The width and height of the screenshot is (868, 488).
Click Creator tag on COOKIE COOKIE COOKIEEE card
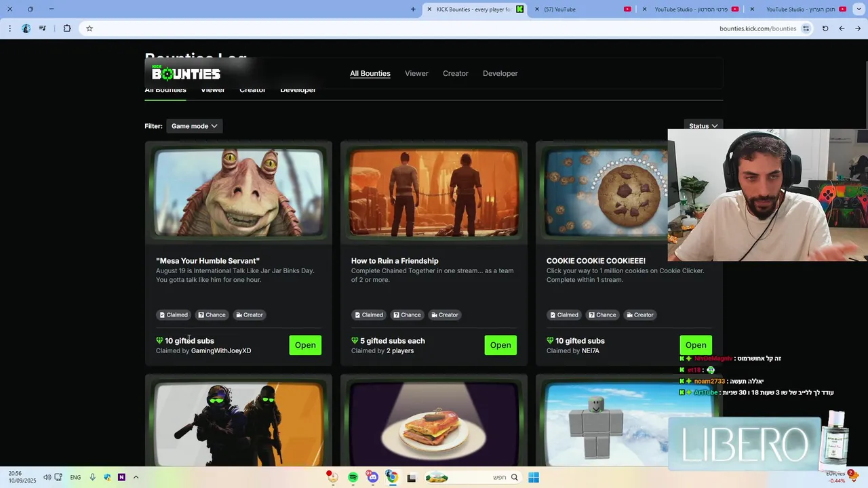(639, 314)
